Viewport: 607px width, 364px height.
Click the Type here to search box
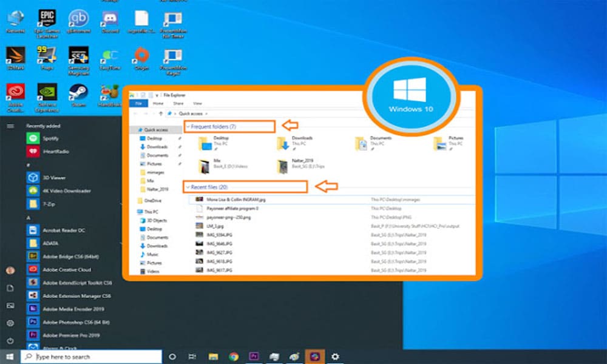pos(92,357)
